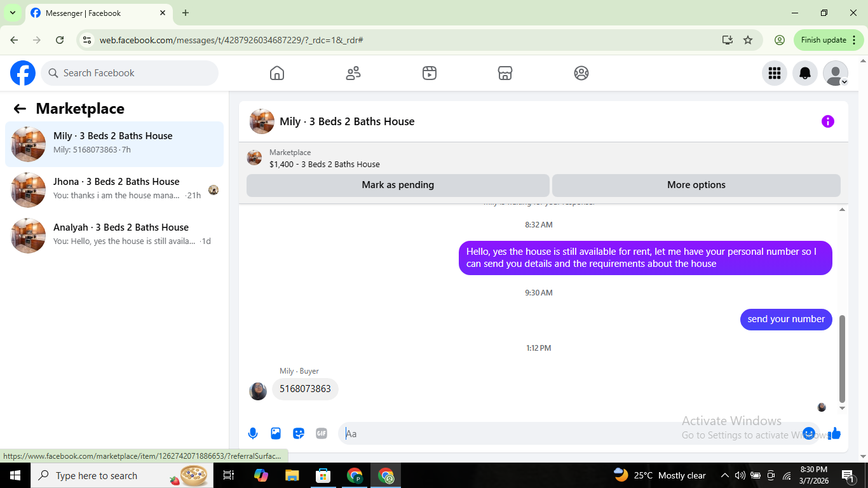
Task: Open the notifications bell
Action: pos(805,73)
